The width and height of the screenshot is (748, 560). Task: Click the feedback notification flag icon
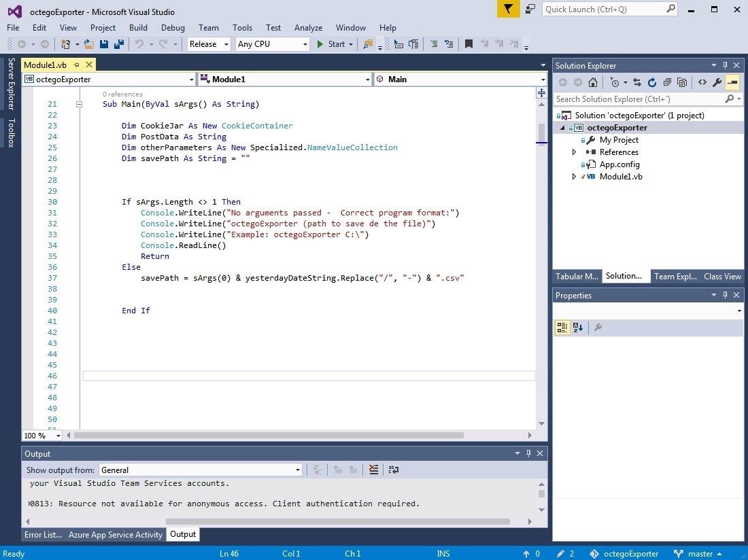tap(508, 9)
